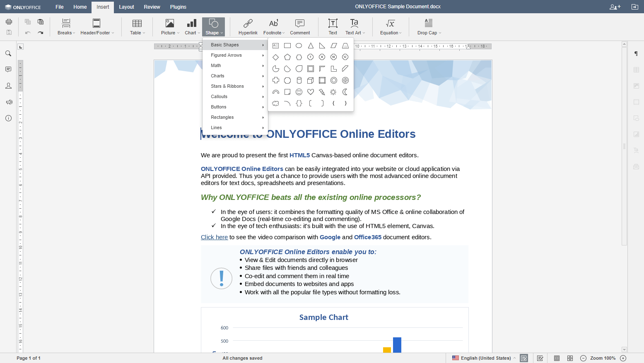Pick the rectangle shape from Basic Shapes
This screenshot has height=363, width=644.
click(x=287, y=46)
